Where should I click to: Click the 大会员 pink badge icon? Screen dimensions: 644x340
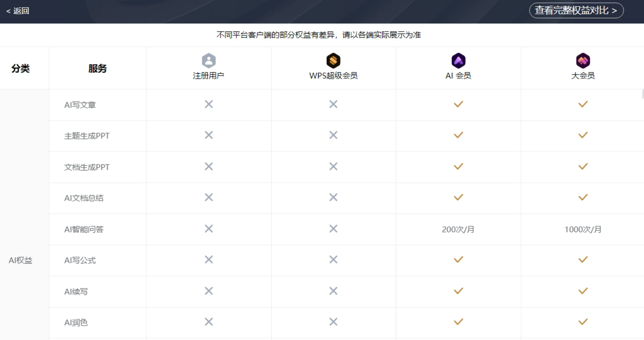pyautogui.click(x=583, y=61)
